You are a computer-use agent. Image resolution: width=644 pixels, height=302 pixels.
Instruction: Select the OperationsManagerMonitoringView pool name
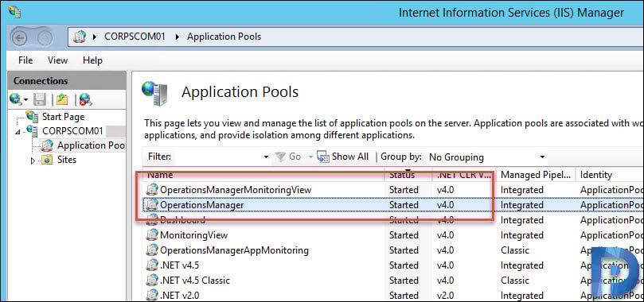236,190
